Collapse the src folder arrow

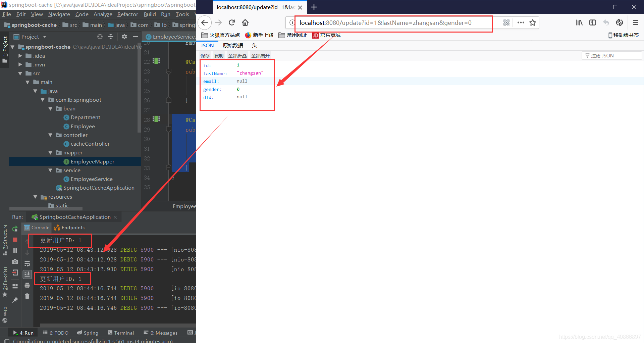point(20,73)
